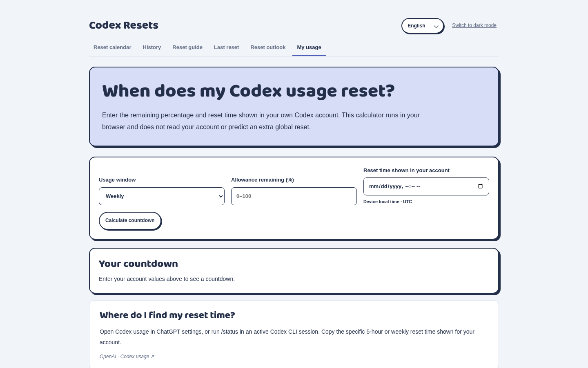Click 'Reset time shown in your account' label

(406, 171)
